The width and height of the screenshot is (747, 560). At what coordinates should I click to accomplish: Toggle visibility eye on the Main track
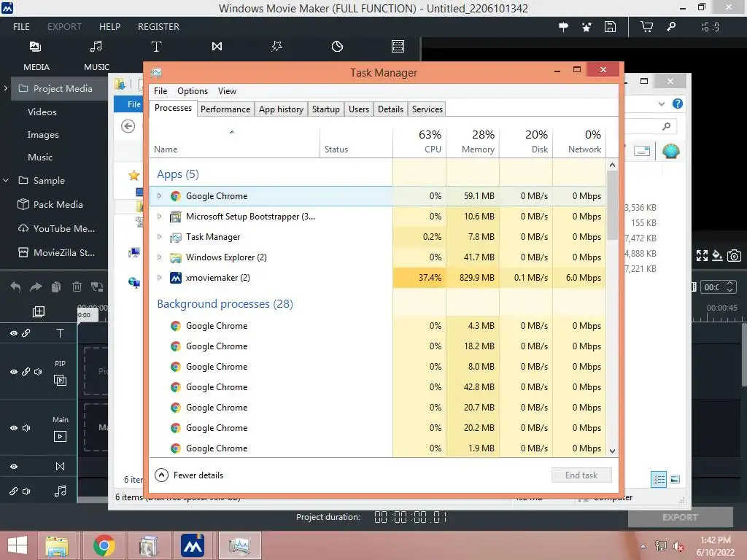click(x=14, y=428)
